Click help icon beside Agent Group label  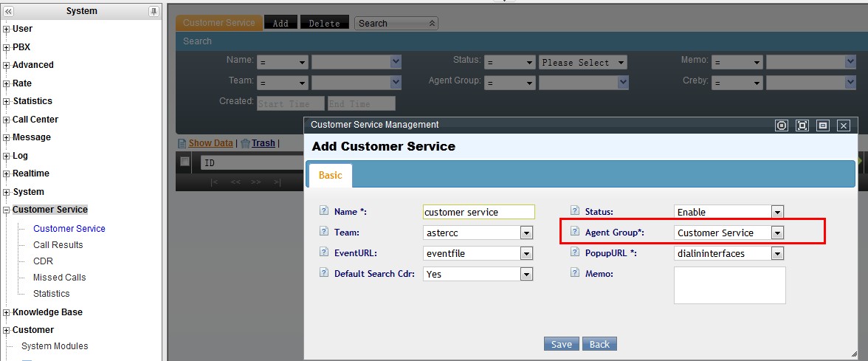(574, 233)
